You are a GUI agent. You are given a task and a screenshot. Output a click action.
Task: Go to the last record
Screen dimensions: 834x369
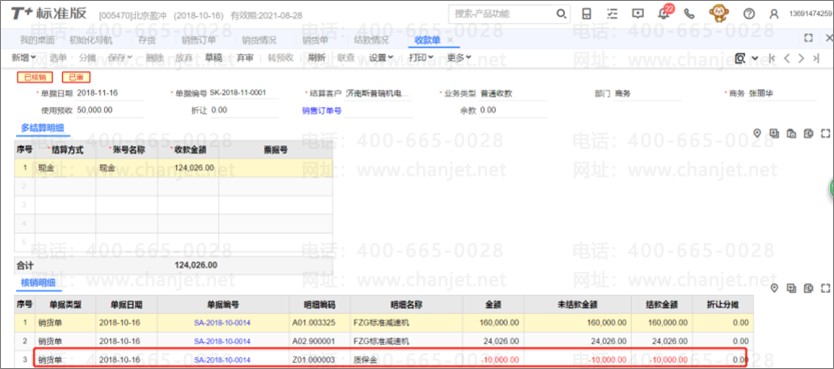click(816, 58)
